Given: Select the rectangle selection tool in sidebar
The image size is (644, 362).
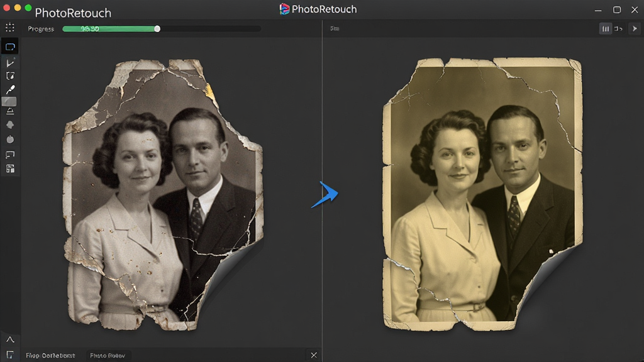Looking at the screenshot, I should [10, 47].
